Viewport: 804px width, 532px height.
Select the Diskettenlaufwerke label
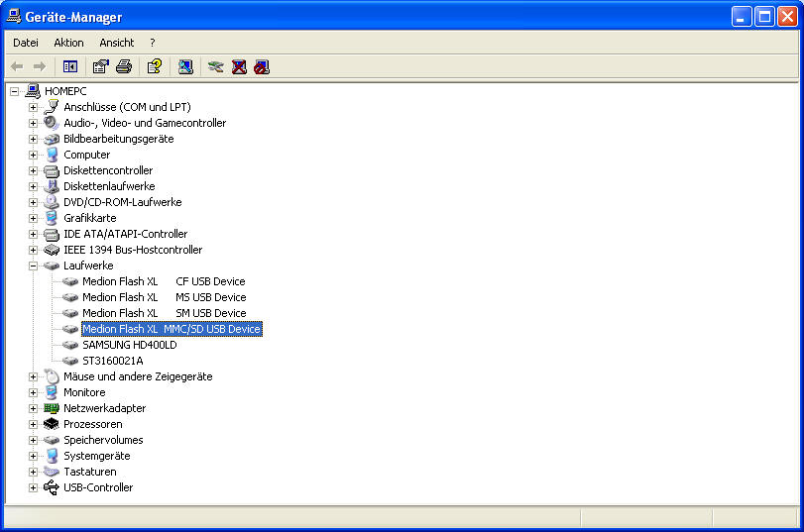pyautogui.click(x=109, y=186)
